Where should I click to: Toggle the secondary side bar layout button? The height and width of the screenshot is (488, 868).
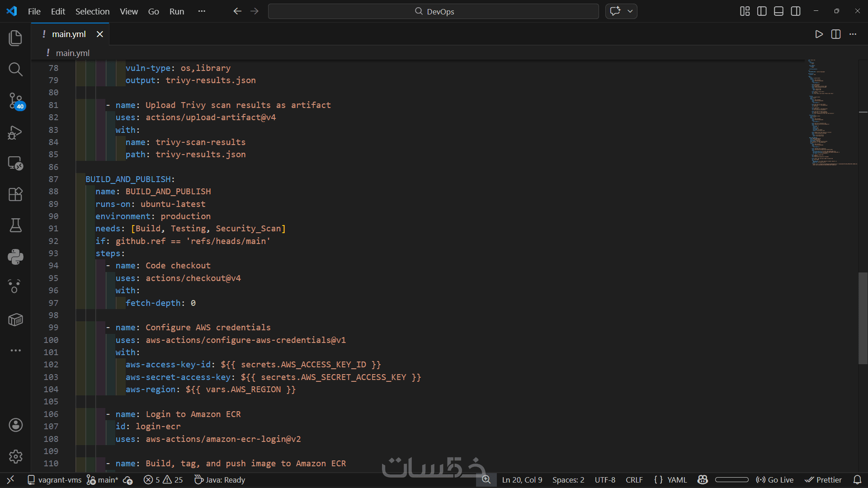[796, 11]
